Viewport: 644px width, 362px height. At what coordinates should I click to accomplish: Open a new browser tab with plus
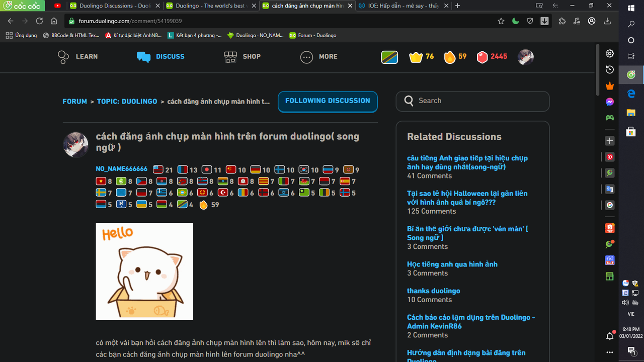[457, 6]
